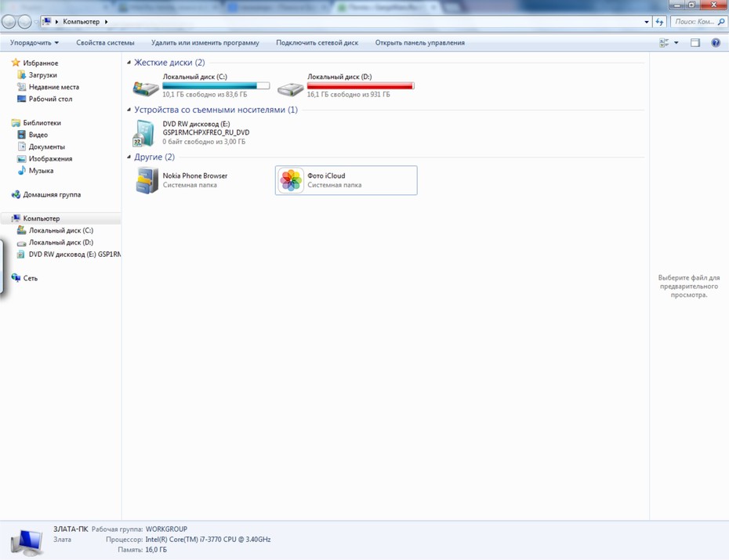Open the address bar history dropdown
Screen dimensions: 729x560
646,22
